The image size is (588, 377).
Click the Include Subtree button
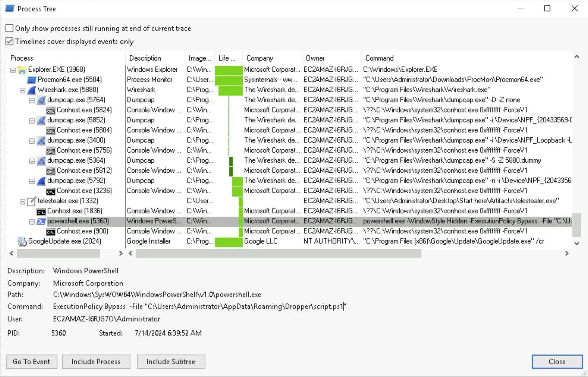click(171, 362)
